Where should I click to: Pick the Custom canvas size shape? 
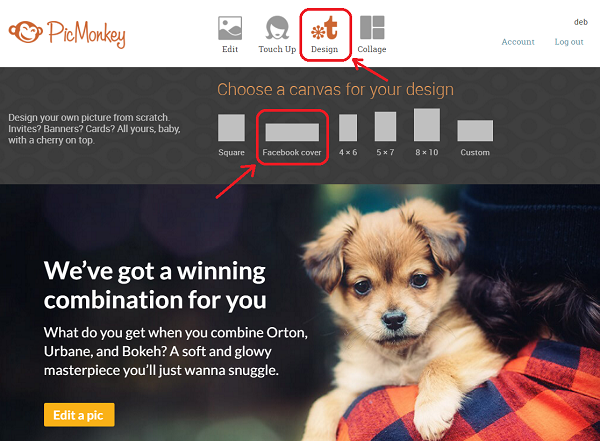pyautogui.click(x=475, y=131)
